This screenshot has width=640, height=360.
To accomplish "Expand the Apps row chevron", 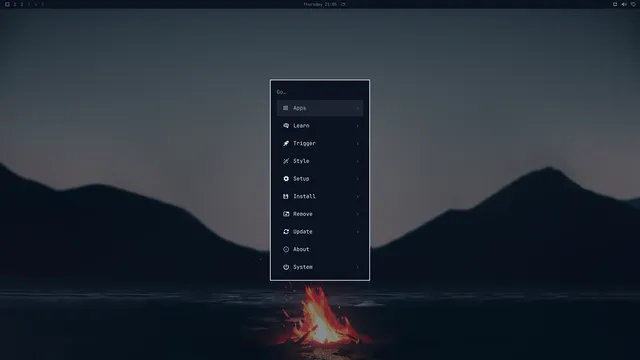I will click(358, 108).
